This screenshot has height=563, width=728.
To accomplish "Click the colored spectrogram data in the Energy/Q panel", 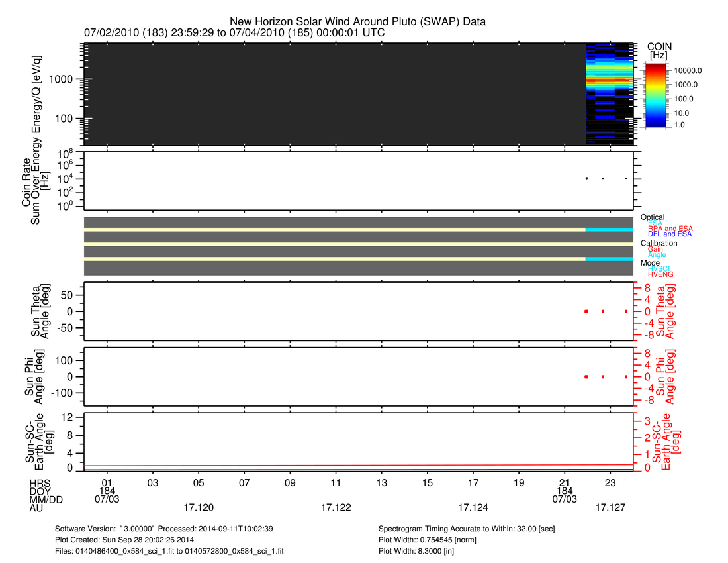I will click(609, 76).
